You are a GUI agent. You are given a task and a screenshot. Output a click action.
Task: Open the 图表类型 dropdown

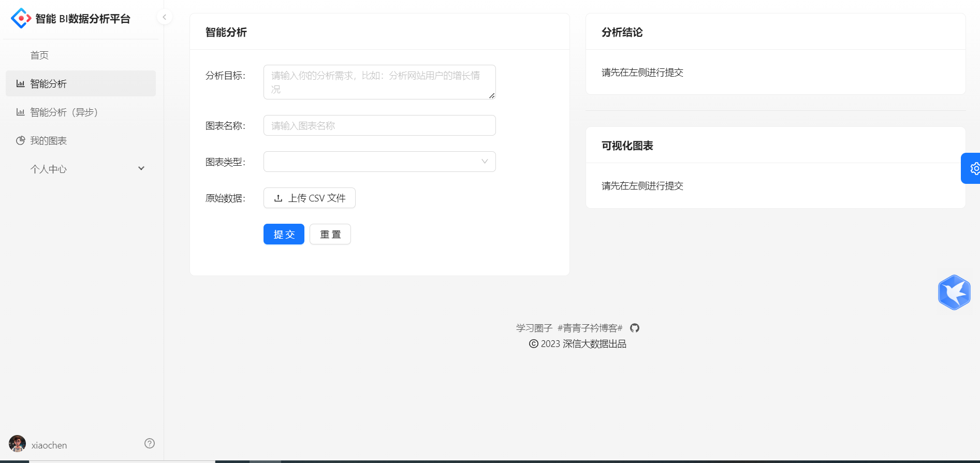[379, 162]
